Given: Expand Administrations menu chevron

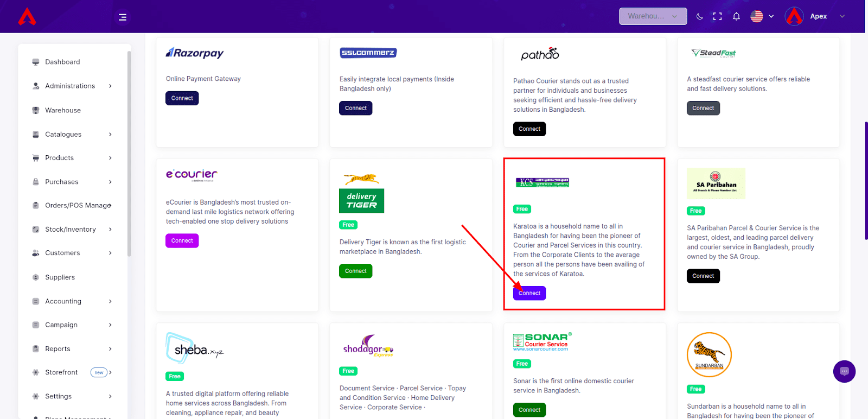Looking at the screenshot, I should [110, 86].
